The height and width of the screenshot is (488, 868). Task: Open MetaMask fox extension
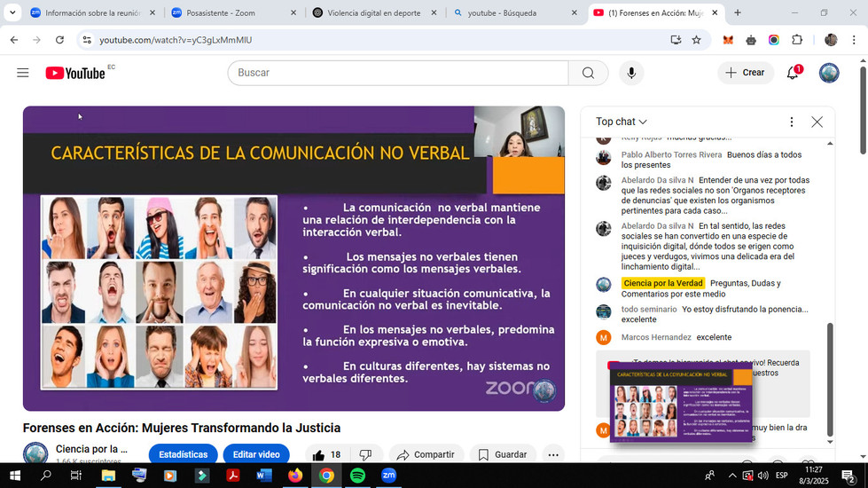[x=728, y=40]
